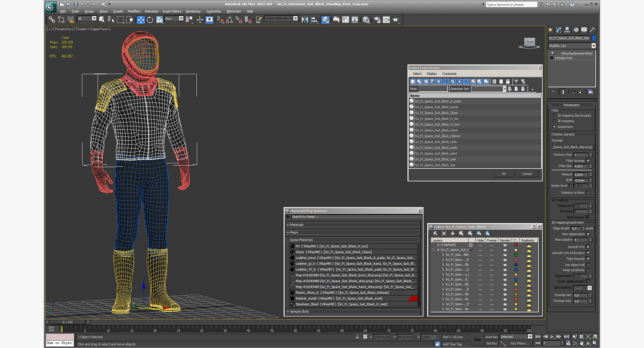Image resolution: width=644 pixels, height=348 pixels.
Task: Open the Hierarchy command panel tab
Action: point(567,30)
